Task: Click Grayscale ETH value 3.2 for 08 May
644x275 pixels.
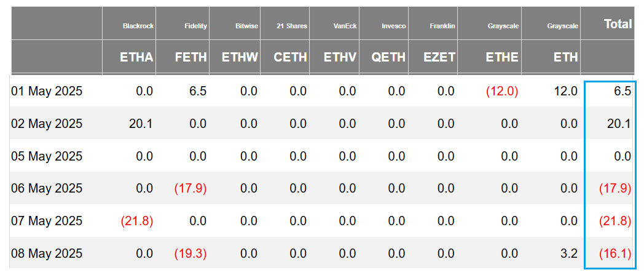Action: click(x=569, y=253)
